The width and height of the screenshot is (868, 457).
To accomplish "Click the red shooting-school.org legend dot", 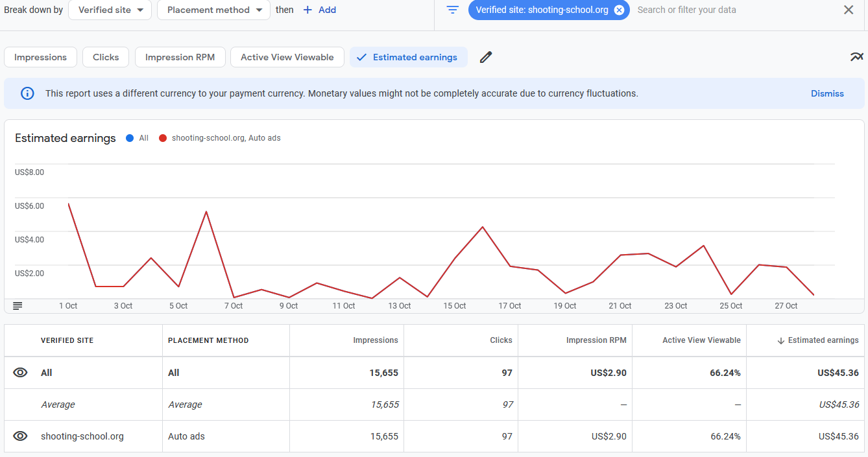I will [x=163, y=138].
